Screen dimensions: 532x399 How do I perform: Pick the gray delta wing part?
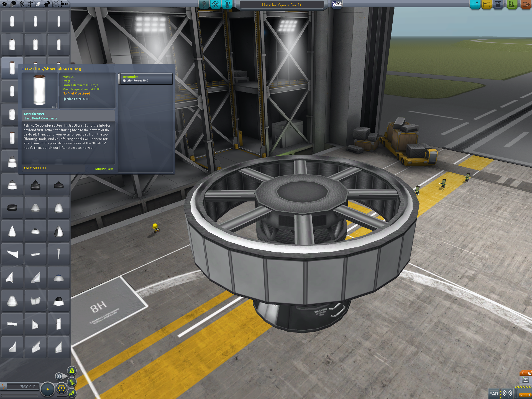[35, 278]
